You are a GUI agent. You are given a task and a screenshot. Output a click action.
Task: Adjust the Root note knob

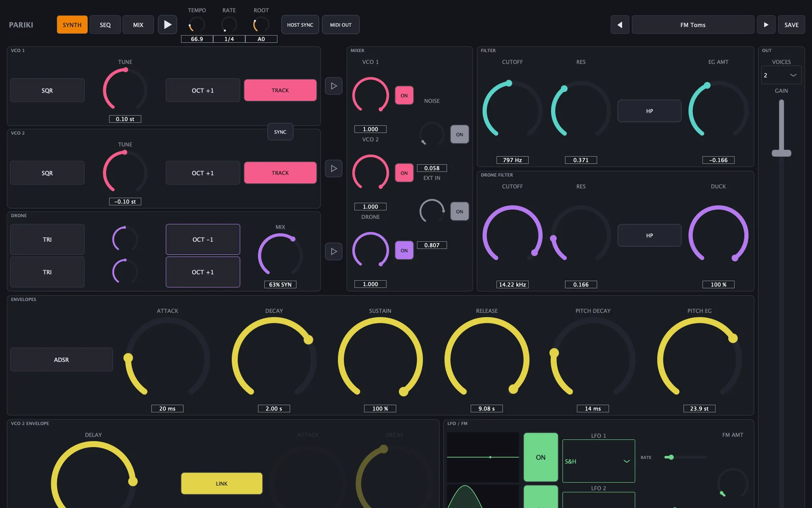click(261, 25)
